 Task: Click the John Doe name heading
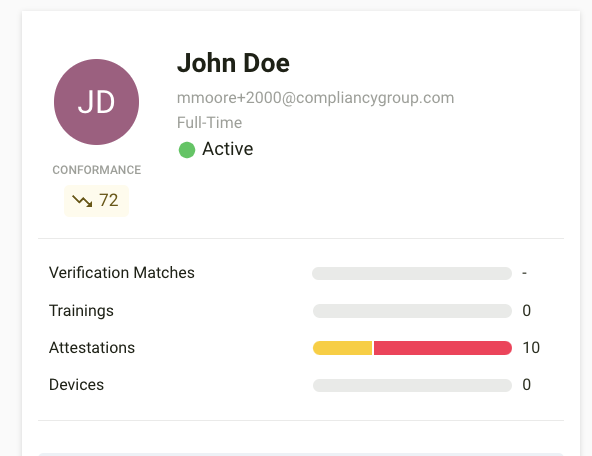pyautogui.click(x=233, y=63)
